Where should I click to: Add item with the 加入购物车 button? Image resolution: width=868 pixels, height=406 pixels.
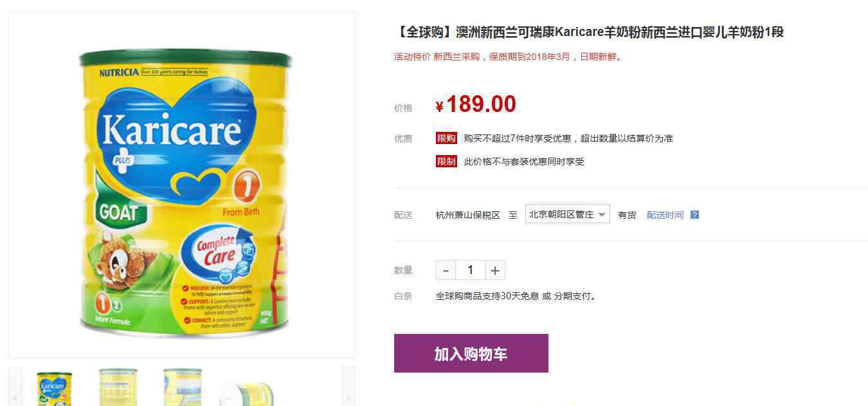[471, 353]
